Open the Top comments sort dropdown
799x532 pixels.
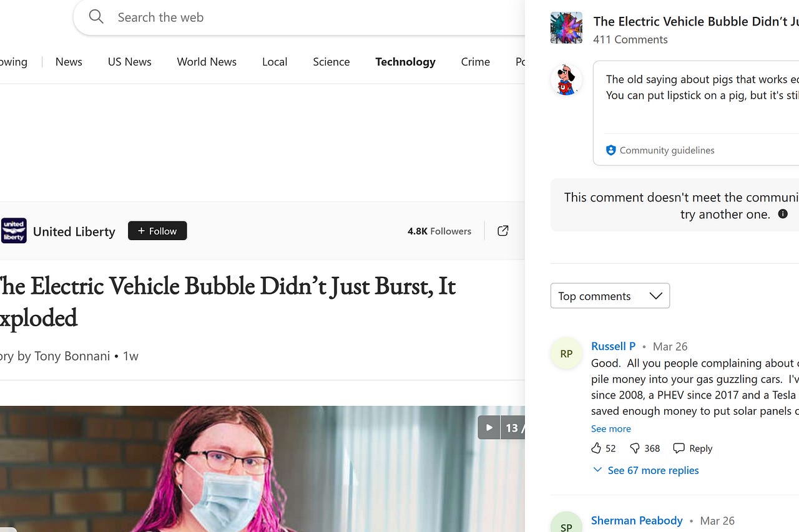coord(610,296)
